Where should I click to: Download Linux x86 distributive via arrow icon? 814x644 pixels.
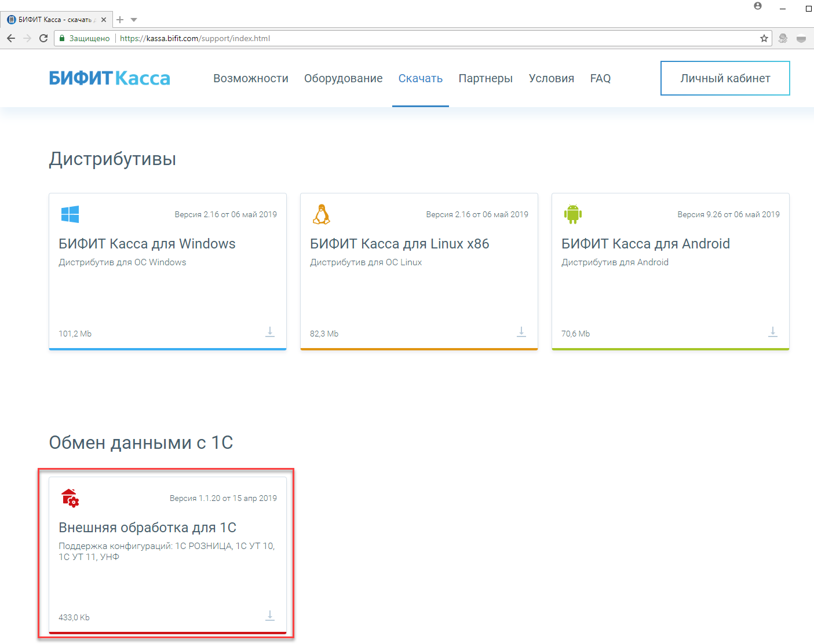(521, 332)
